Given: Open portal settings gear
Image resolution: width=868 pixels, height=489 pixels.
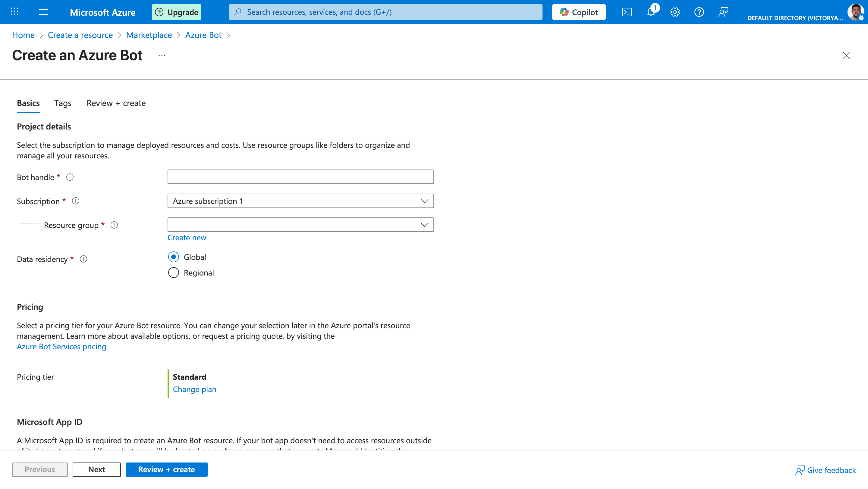Looking at the screenshot, I should click(x=675, y=12).
